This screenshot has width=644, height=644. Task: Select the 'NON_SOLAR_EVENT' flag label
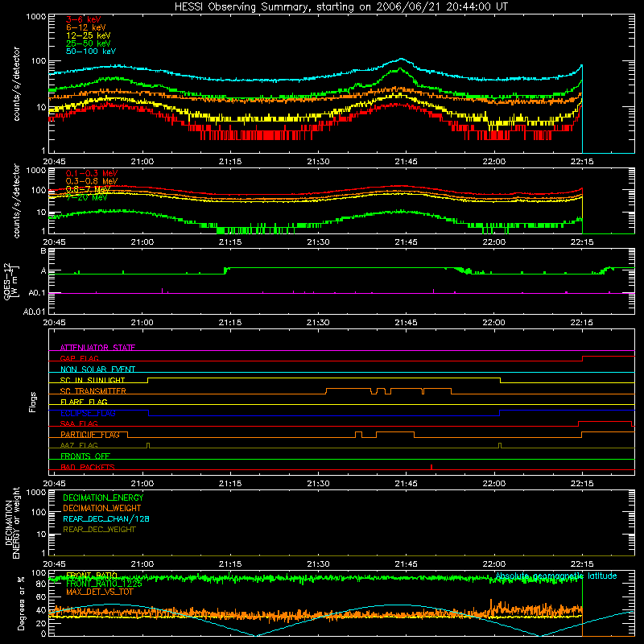pyautogui.click(x=97, y=369)
